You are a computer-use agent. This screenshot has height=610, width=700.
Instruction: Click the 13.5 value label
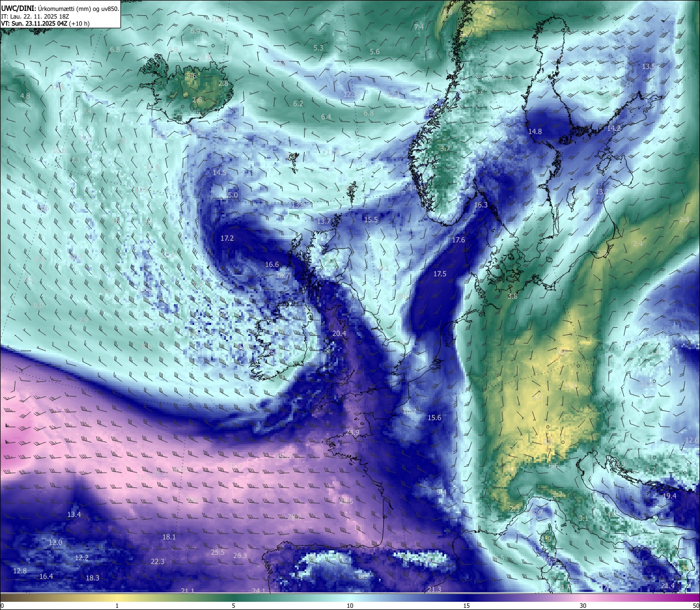649,66
